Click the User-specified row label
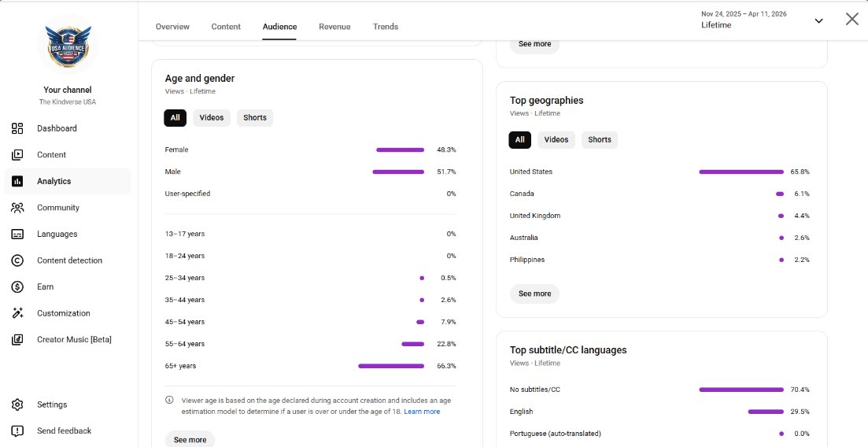The width and height of the screenshot is (868, 447). click(x=187, y=194)
